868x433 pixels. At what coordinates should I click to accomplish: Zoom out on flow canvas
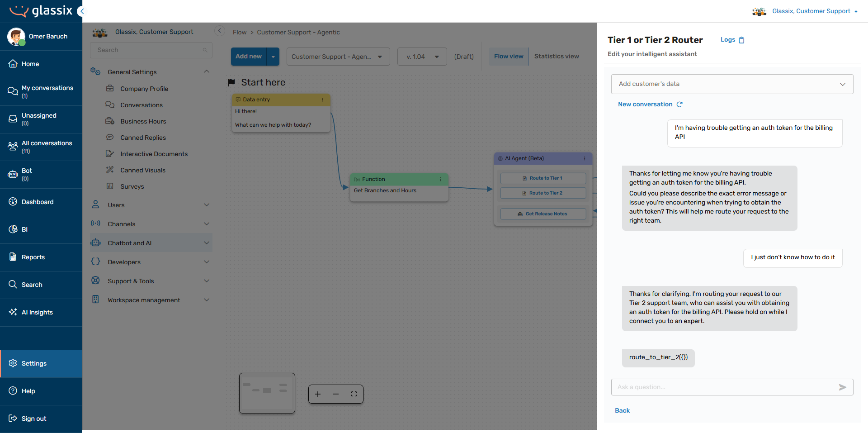coord(336,394)
